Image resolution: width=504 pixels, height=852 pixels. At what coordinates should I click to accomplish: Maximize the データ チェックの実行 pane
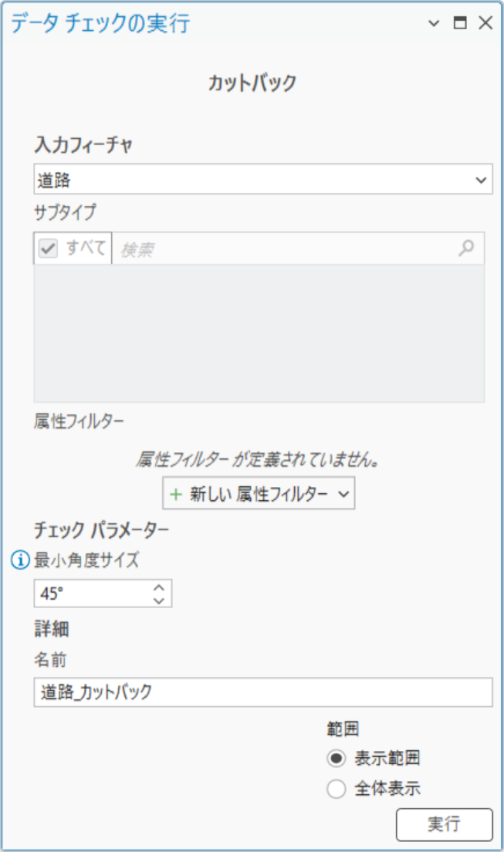pyautogui.click(x=460, y=23)
